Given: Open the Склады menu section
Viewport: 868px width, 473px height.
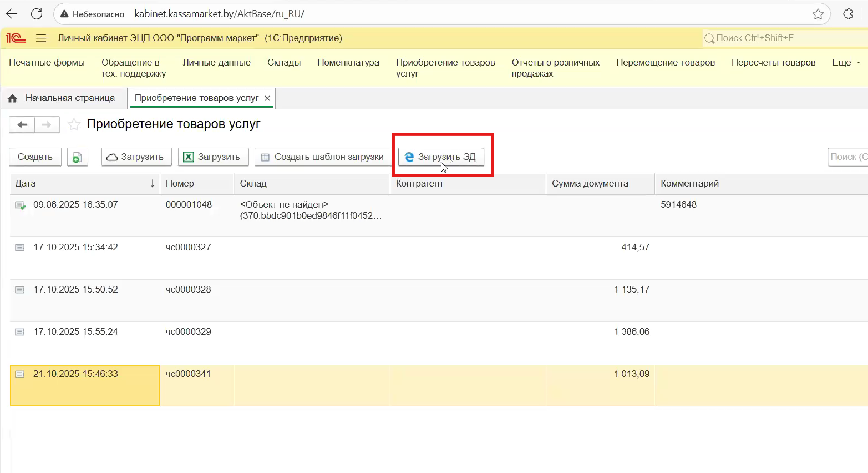Looking at the screenshot, I should pos(284,63).
